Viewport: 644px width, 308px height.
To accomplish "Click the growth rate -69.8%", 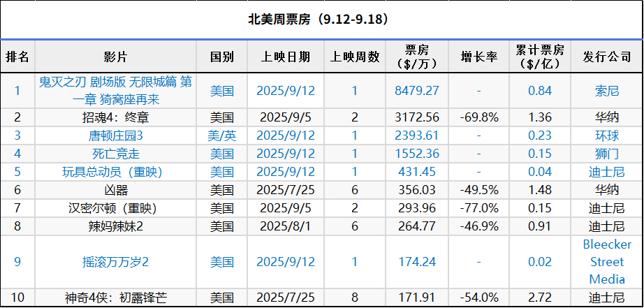I will click(x=479, y=118).
